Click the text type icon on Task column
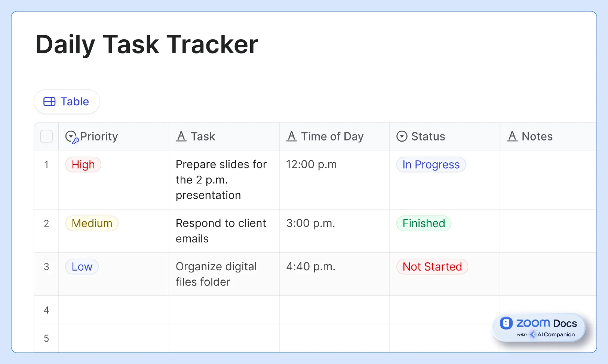 (181, 136)
